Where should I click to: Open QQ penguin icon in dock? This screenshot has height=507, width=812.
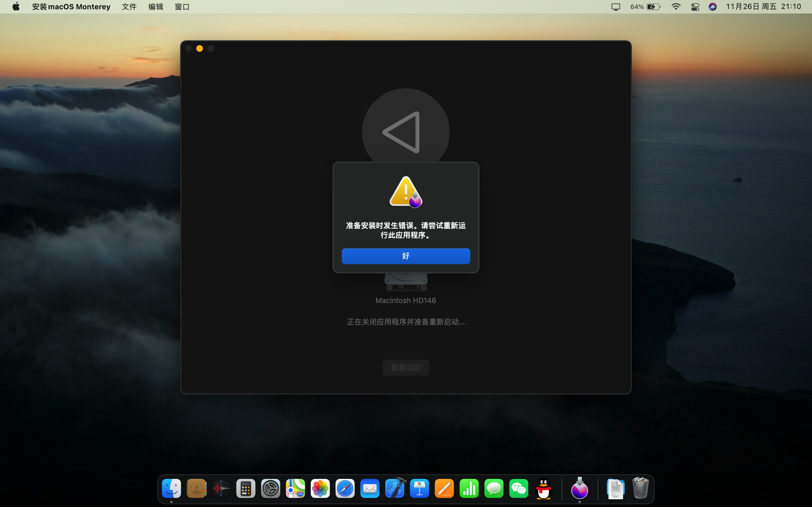[x=543, y=489]
